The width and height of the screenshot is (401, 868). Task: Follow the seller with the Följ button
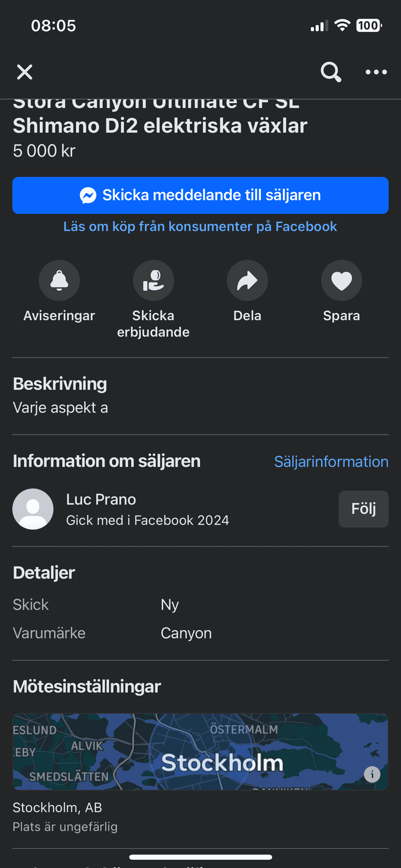pyautogui.click(x=363, y=509)
